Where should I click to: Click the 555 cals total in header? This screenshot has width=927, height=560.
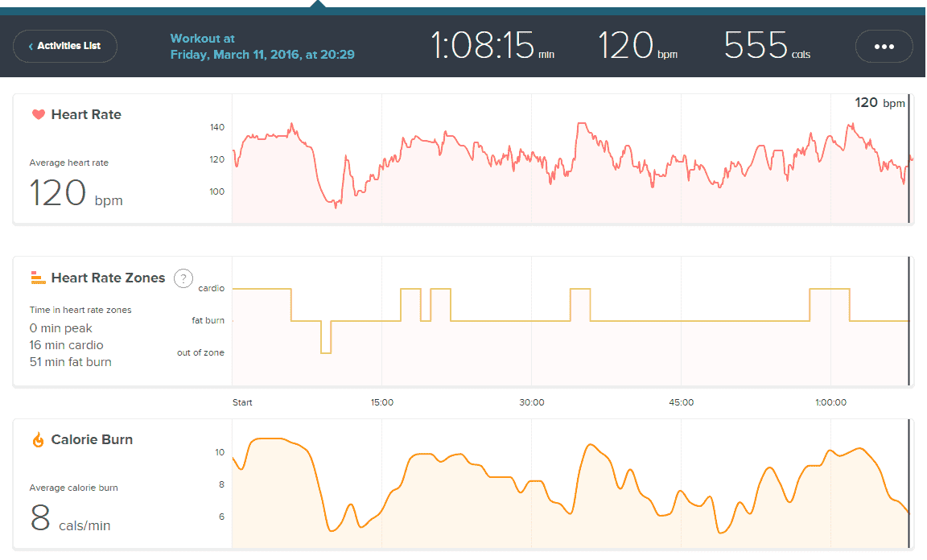click(x=767, y=47)
